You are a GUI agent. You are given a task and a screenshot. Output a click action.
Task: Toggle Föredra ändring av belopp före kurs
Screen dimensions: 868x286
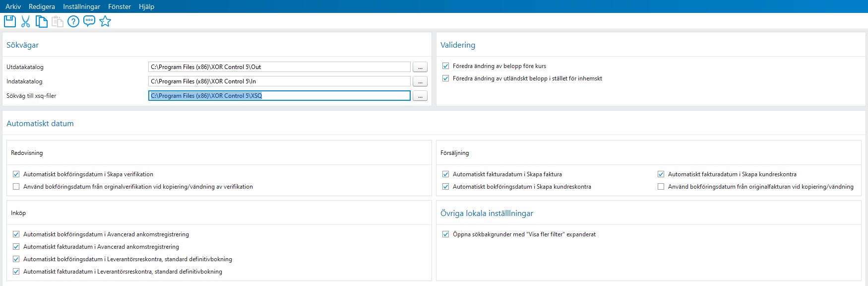pyautogui.click(x=446, y=66)
